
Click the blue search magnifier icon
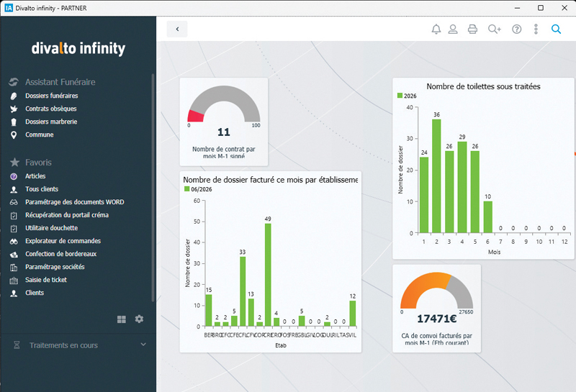(556, 29)
